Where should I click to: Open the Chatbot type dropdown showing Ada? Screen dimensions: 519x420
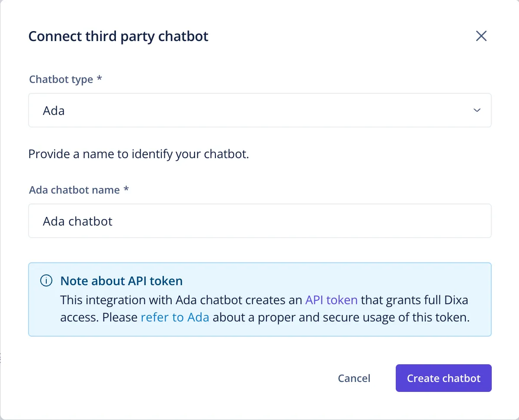[260, 110]
